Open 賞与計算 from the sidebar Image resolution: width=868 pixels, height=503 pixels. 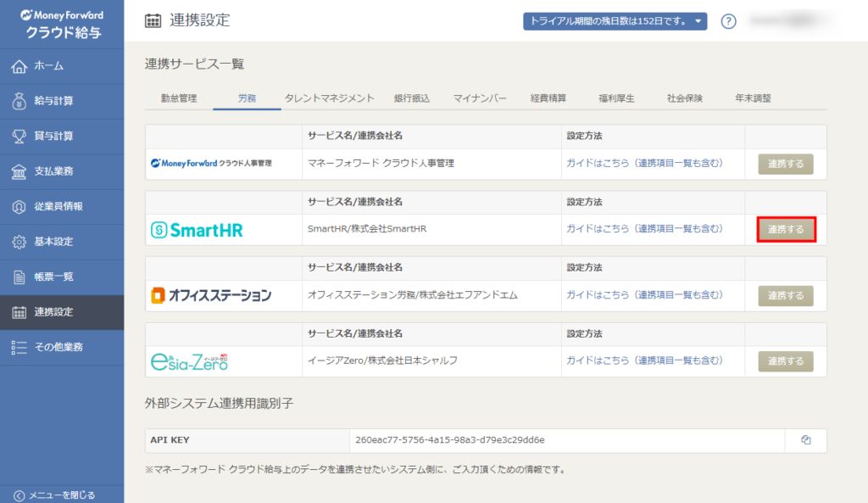pyautogui.click(x=42, y=135)
